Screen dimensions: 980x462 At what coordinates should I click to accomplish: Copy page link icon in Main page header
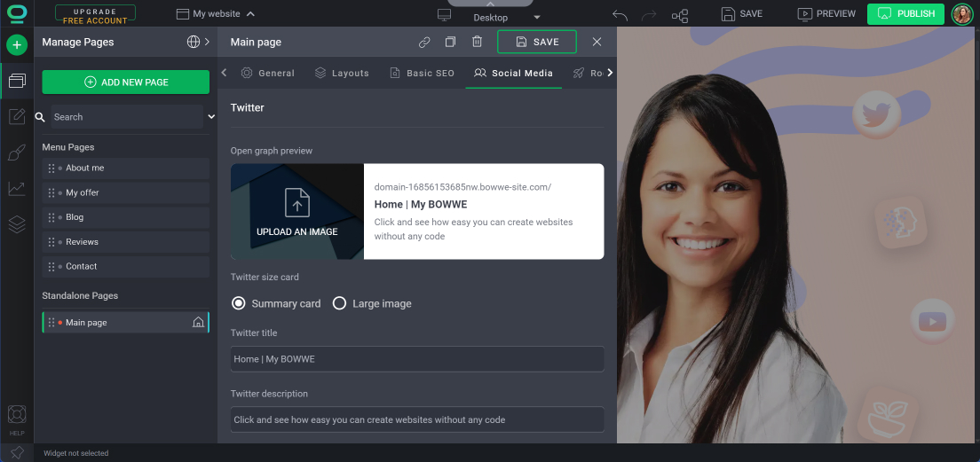tap(424, 42)
